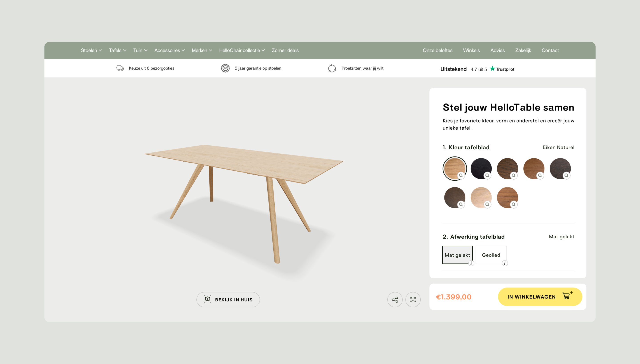Viewport: 640px width, 364px height.
Task: Click the green Trustpilot star logo
Action: click(492, 69)
